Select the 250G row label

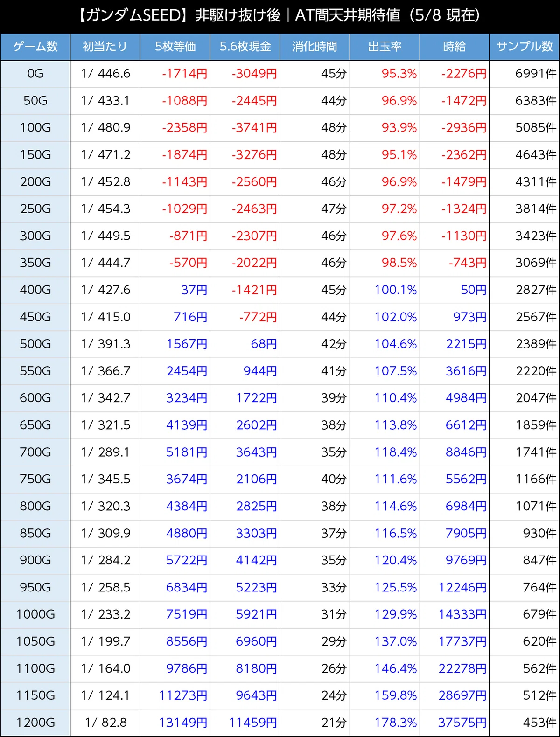point(35,209)
